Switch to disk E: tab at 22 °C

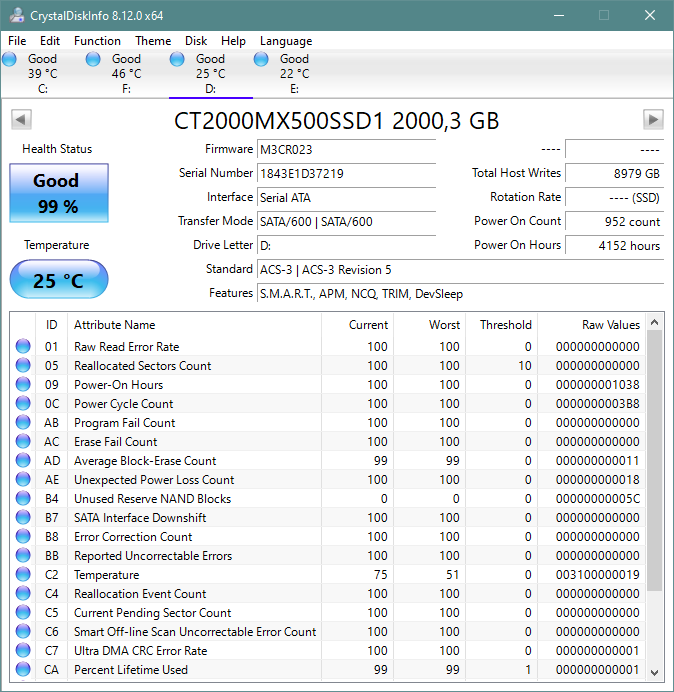coord(294,73)
